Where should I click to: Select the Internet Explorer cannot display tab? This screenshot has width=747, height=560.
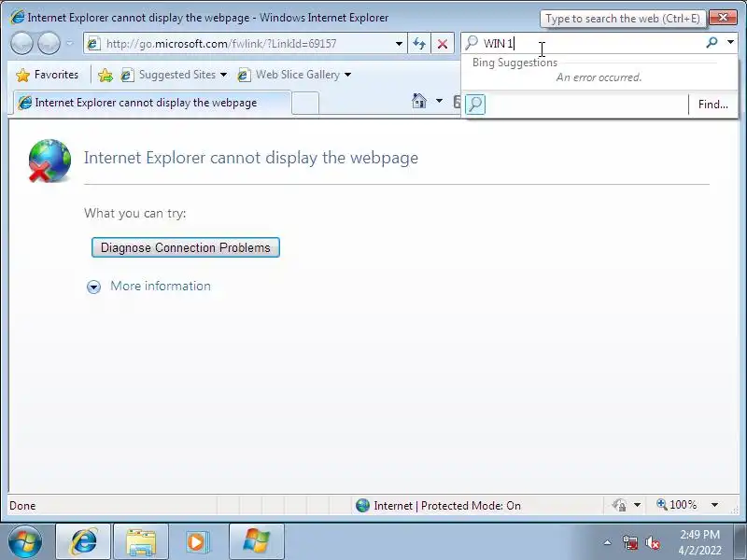point(150,103)
